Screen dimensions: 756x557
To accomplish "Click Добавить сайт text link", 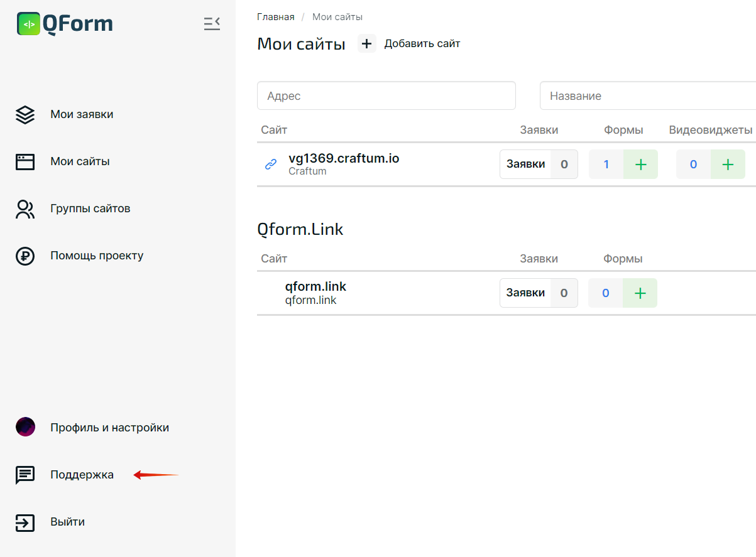I will point(422,43).
